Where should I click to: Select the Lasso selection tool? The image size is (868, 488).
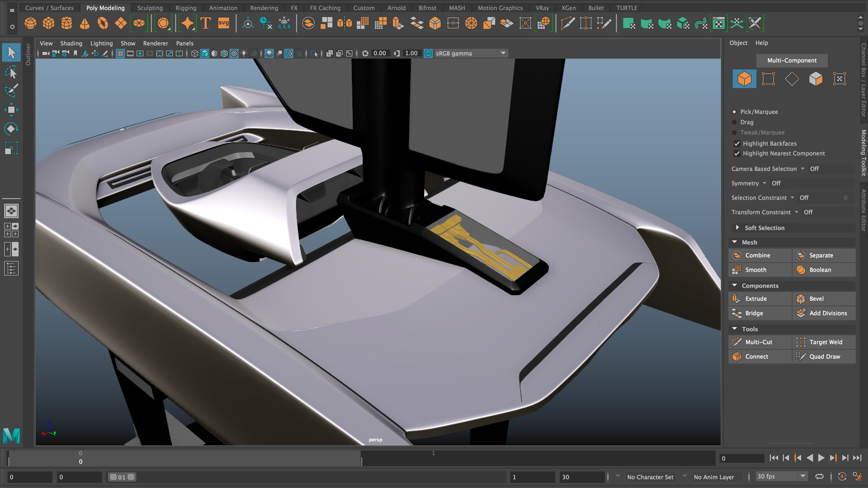(11, 72)
